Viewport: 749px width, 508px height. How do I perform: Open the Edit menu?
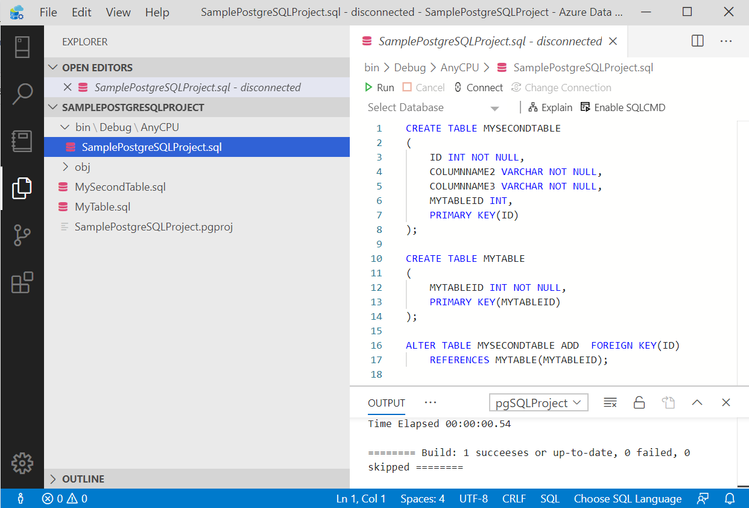[x=81, y=12]
